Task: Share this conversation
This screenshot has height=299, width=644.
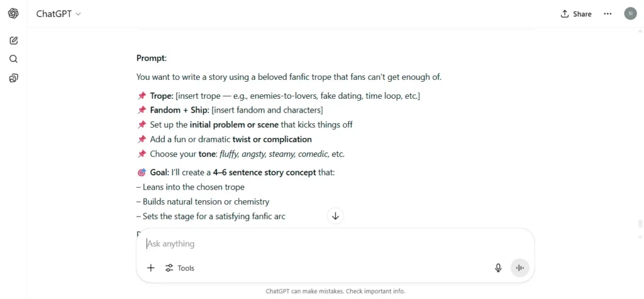Action: tap(576, 14)
